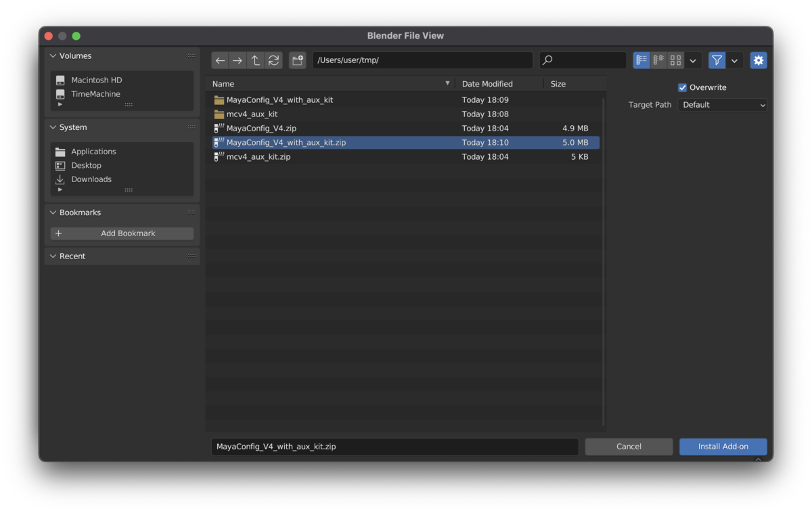Collapse the Volumes panel
The width and height of the screenshot is (812, 513).
tap(53, 56)
